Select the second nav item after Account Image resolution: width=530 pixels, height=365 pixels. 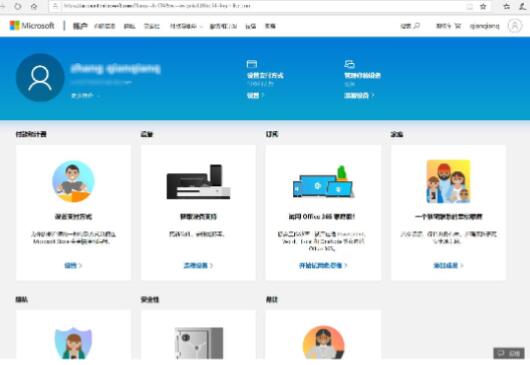tap(129, 26)
